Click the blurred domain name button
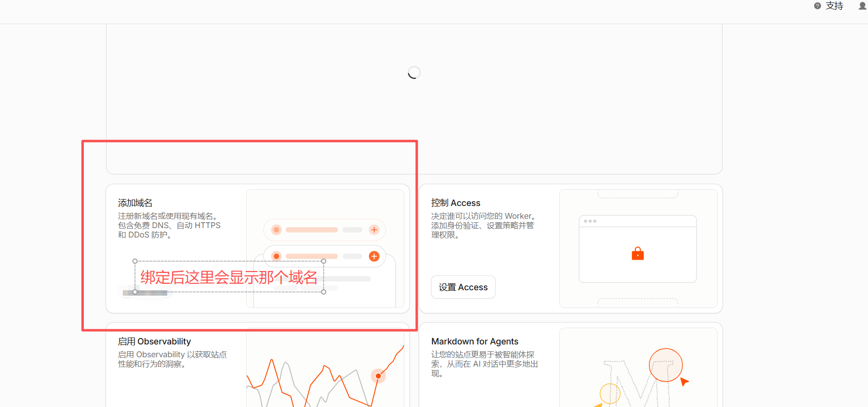Screen dimensions: 868x407 click(145, 293)
